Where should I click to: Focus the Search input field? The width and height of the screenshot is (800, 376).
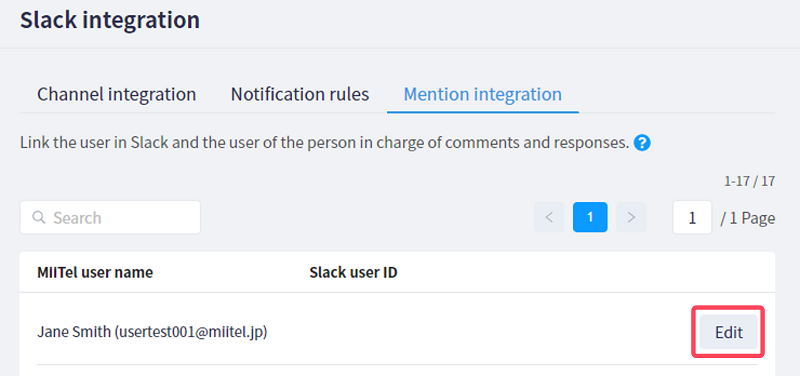110,217
